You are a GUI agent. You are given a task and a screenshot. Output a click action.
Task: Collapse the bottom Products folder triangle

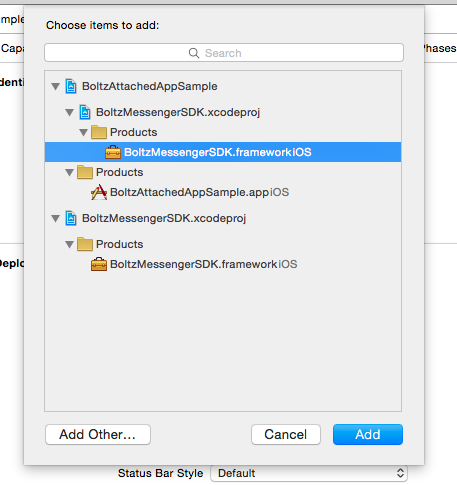(x=69, y=245)
